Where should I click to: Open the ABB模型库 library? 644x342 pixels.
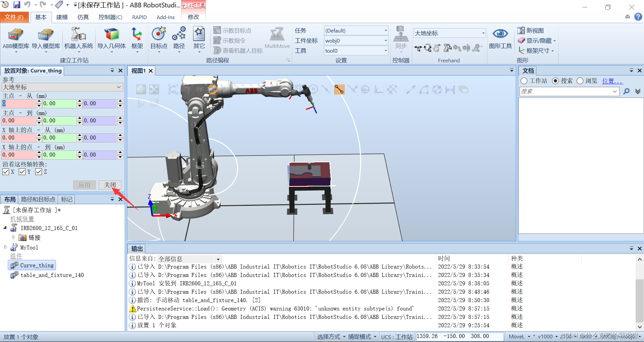coord(16,40)
